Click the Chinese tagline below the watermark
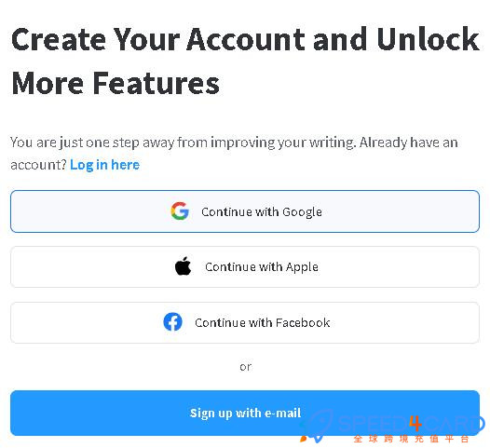The width and height of the screenshot is (490, 448). coord(411,439)
